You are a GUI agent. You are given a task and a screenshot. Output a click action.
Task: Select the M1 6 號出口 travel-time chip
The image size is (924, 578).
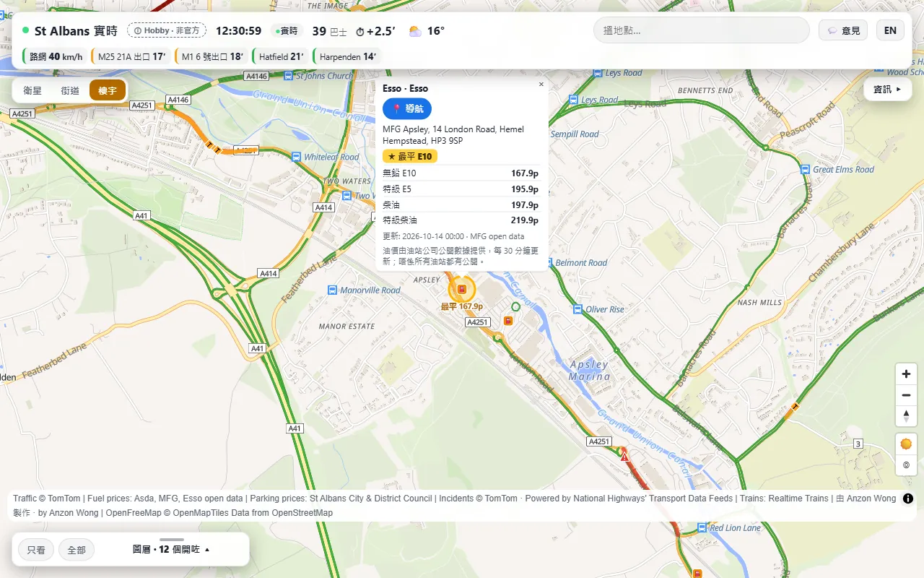pyautogui.click(x=212, y=56)
